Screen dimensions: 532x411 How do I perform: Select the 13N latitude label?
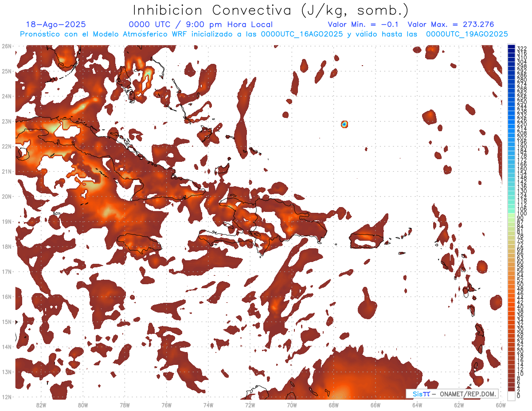pyautogui.click(x=7, y=372)
